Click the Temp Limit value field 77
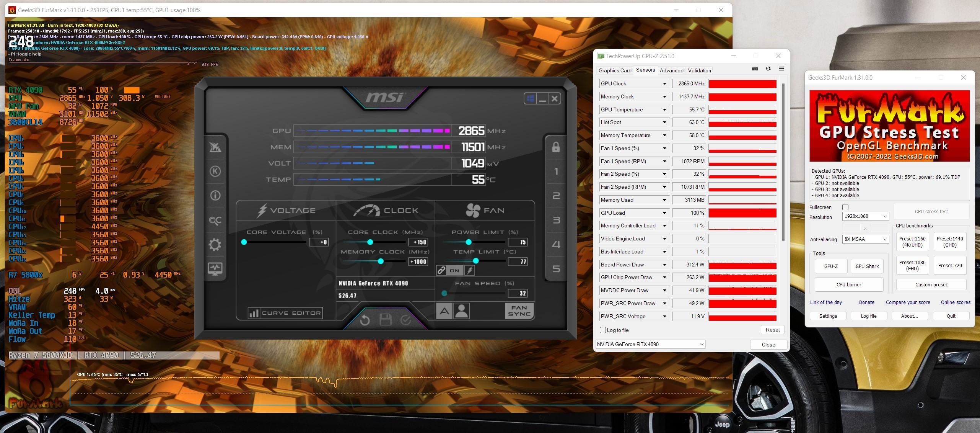 [518, 262]
